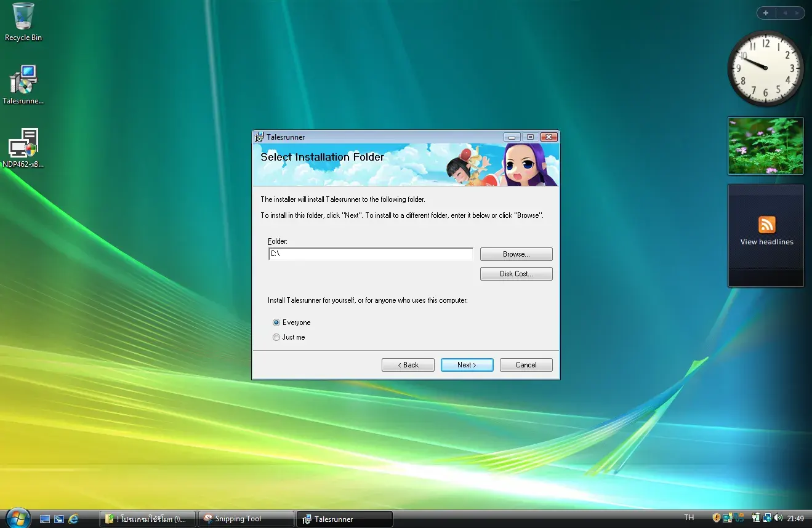Image resolution: width=812 pixels, height=528 pixels.
Task: Launch Internet Explorer from Quick Launch
Action: (x=73, y=519)
